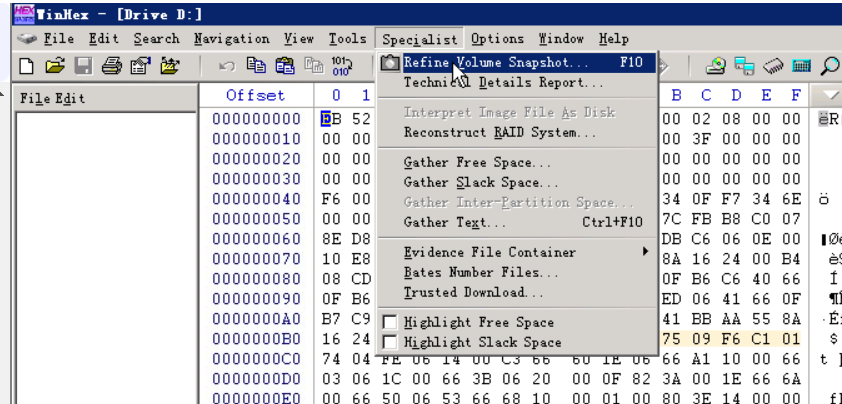Image resolution: width=842 pixels, height=404 pixels.
Task: Click File in the left panel header
Action: (x=34, y=98)
